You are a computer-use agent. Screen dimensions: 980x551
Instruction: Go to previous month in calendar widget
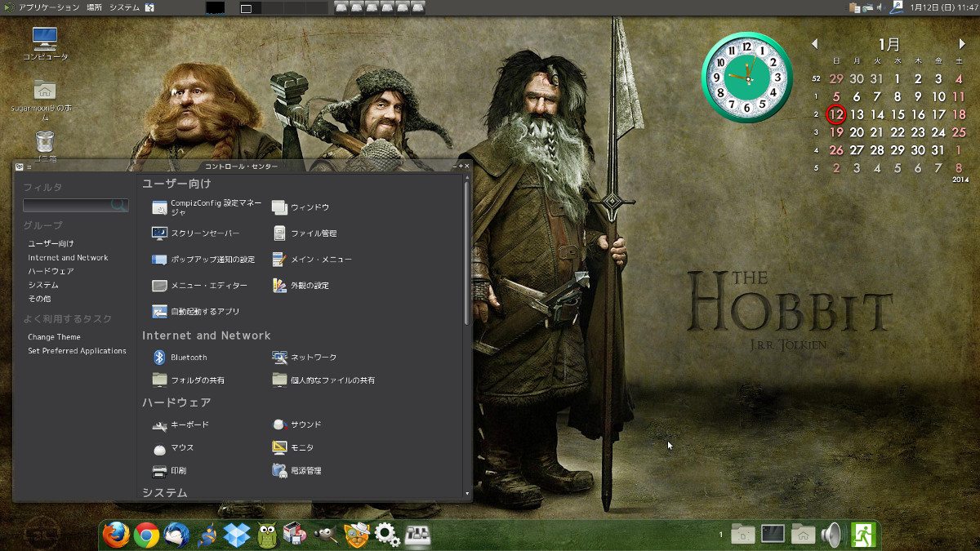[x=814, y=44]
